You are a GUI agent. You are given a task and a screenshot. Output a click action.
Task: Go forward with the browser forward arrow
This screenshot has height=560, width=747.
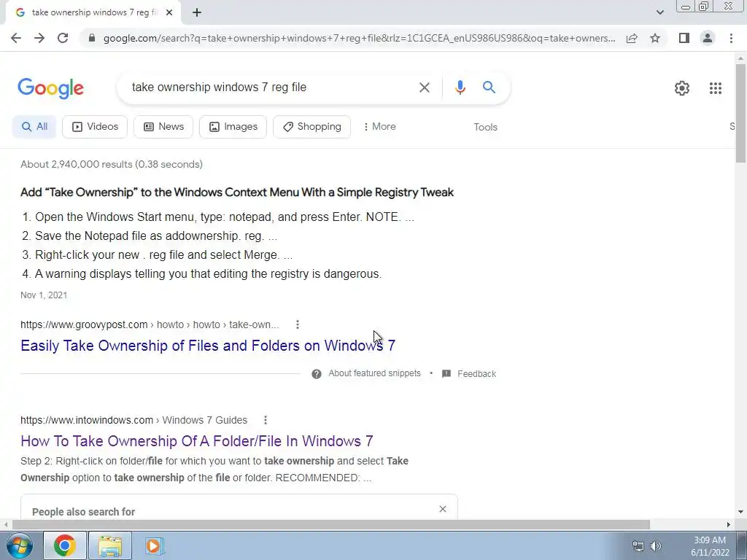(x=39, y=38)
